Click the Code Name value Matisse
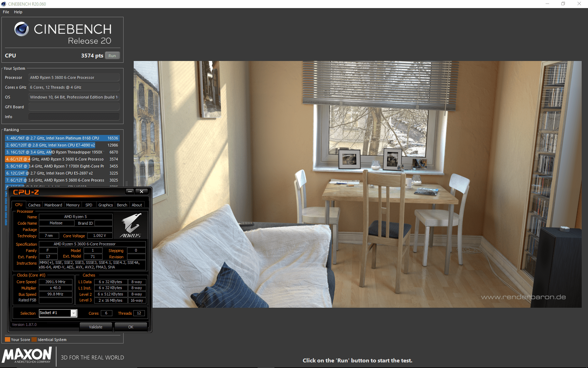The width and height of the screenshot is (588, 368). coord(56,223)
